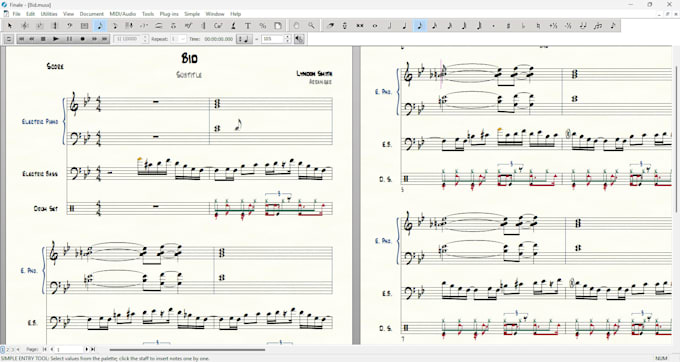Jump to the first page arrow
This screenshot has height=362, width=680.
45,349
